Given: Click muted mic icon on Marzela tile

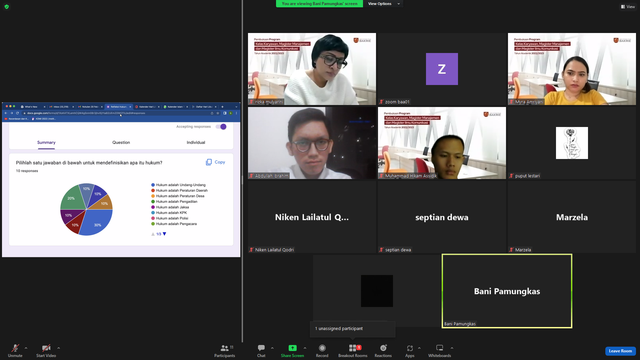Looking at the screenshot, I should pyautogui.click(x=511, y=250).
